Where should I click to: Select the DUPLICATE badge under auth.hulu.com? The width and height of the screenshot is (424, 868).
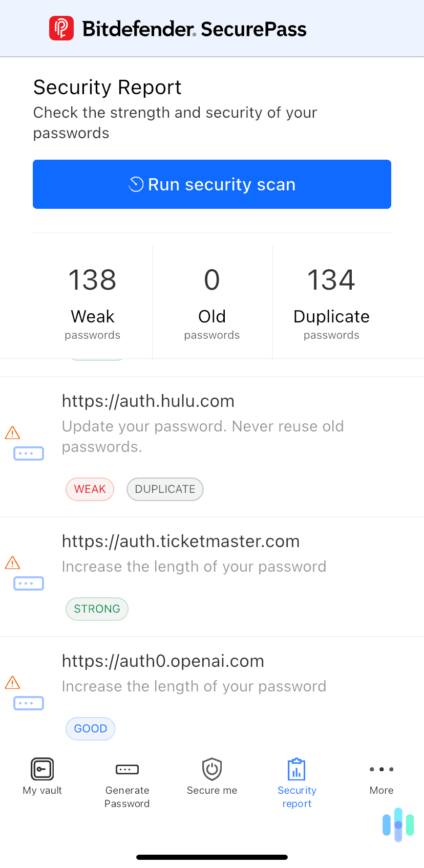click(x=165, y=489)
